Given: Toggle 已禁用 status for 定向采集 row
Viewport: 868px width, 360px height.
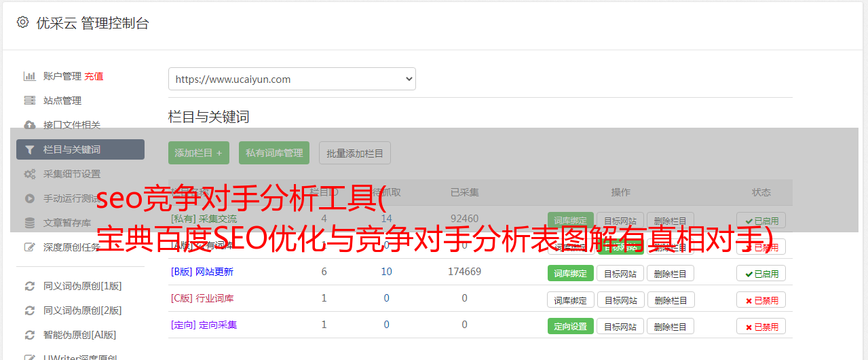Looking at the screenshot, I should click(x=761, y=326).
